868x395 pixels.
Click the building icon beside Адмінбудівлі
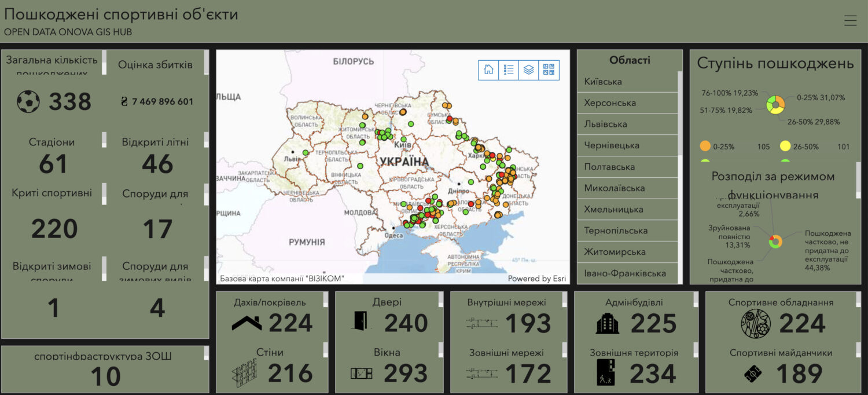(608, 323)
